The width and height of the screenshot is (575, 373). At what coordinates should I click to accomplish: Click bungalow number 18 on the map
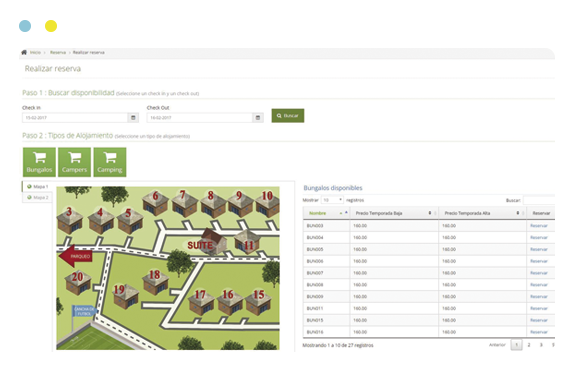point(155,281)
